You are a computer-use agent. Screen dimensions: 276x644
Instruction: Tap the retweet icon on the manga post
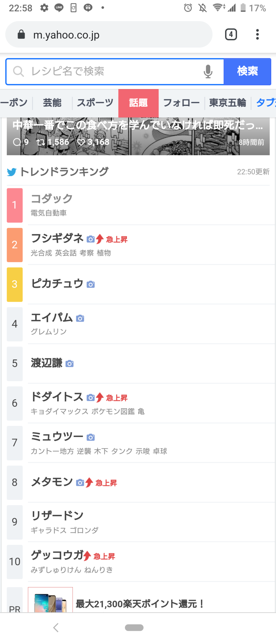tap(41, 142)
